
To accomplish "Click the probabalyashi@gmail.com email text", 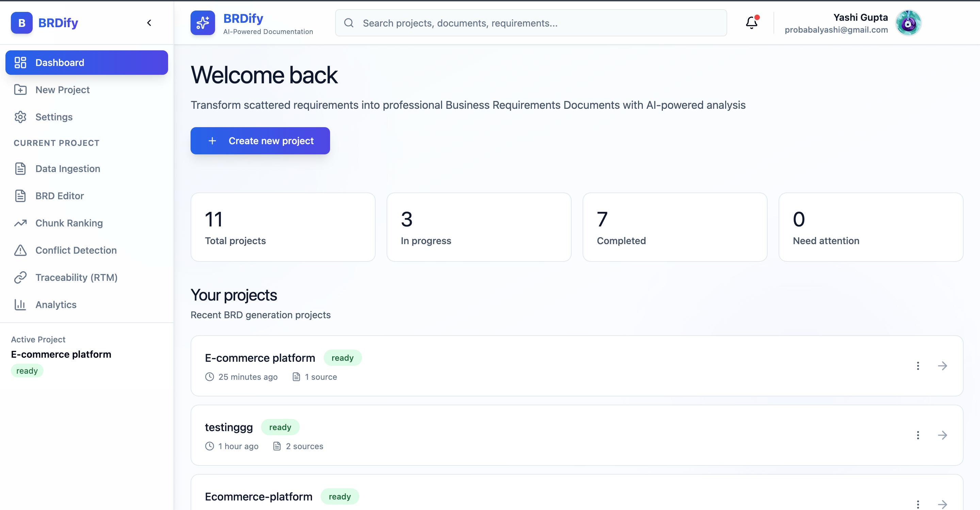I will tap(836, 30).
